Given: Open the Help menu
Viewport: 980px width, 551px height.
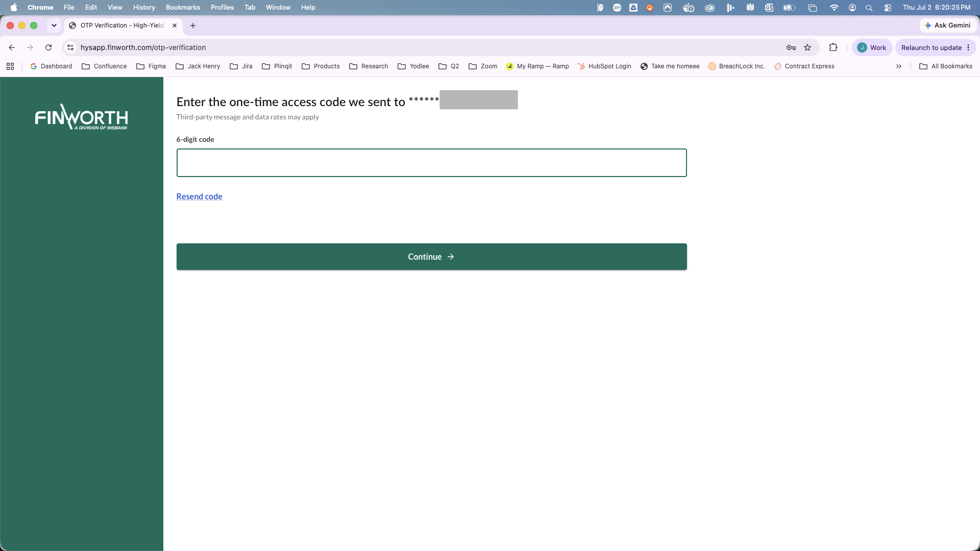Looking at the screenshot, I should click(x=308, y=7).
